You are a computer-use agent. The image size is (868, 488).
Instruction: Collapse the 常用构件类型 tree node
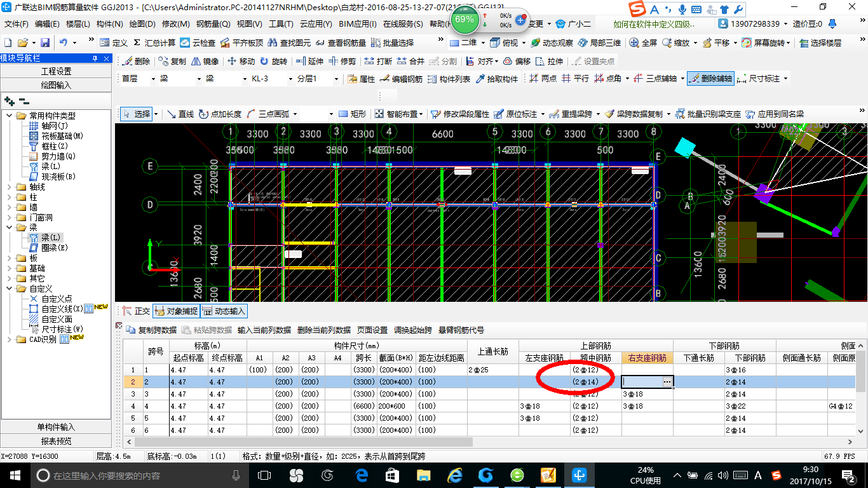click(x=9, y=116)
